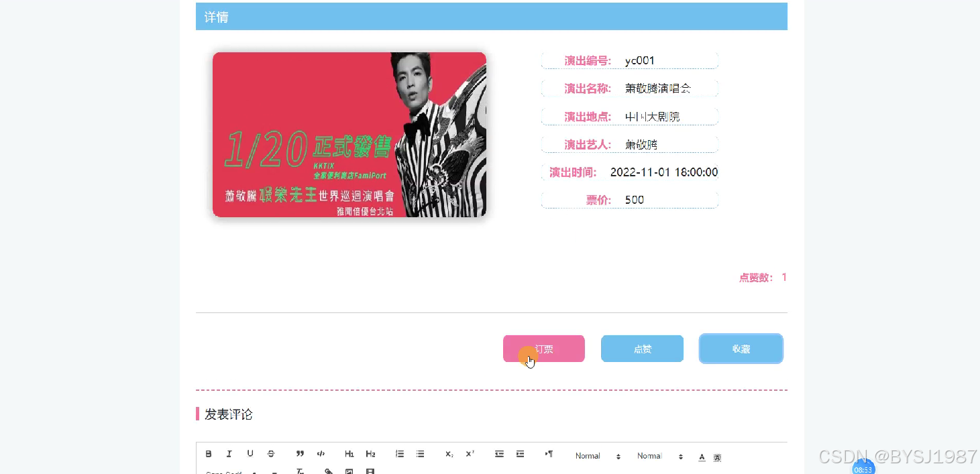This screenshot has height=474, width=980.
Task: Toggle italic formatting in comment editor
Action: coord(229,454)
